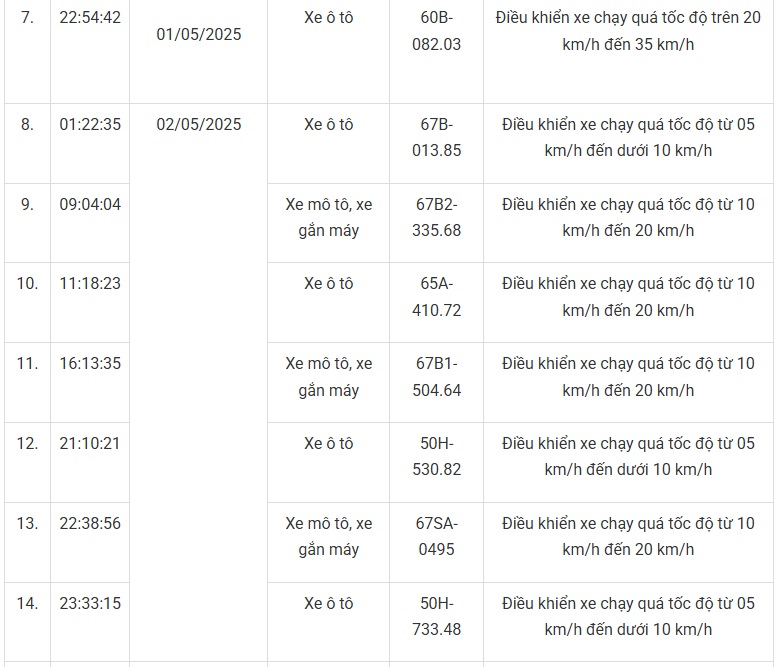Click the 09:04:04 time cell

[x=90, y=204]
